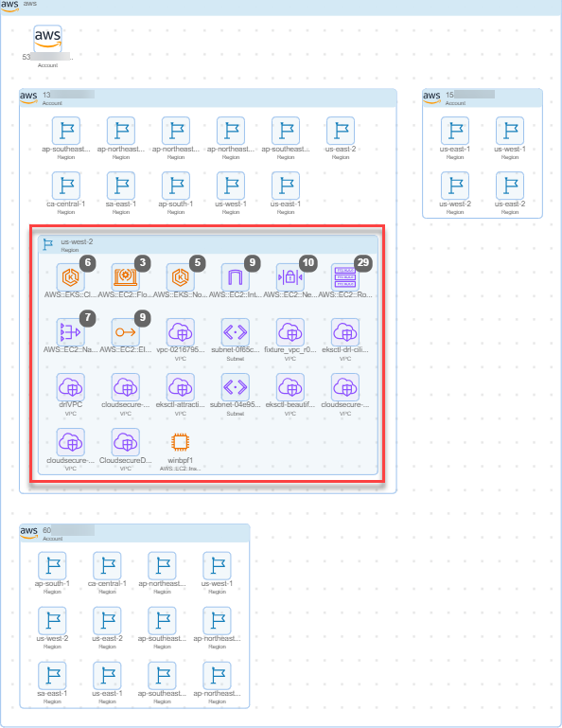
Task: Select the CloudsecureD... VPC icon
Action: pos(125,442)
